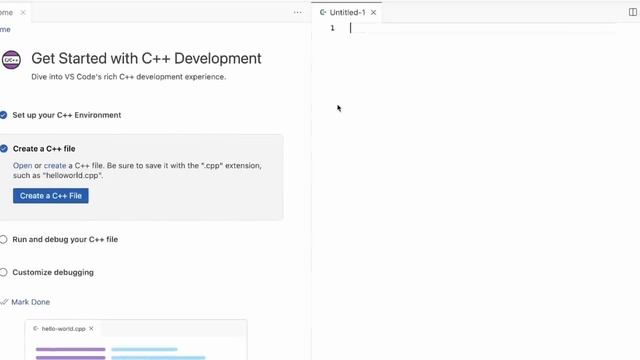Click line number 1 in the gutter
This screenshot has width=640, height=360.
pyautogui.click(x=333, y=28)
